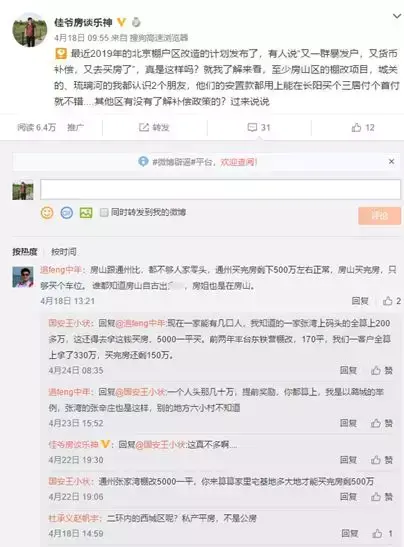Click the 推广 promote link

(x=75, y=127)
